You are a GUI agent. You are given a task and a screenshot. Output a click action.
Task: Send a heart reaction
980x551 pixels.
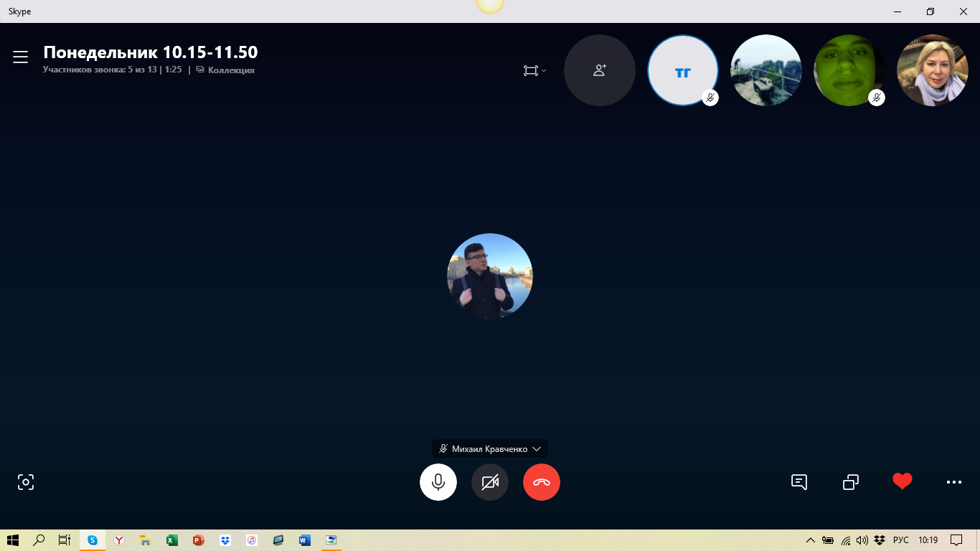tap(903, 481)
